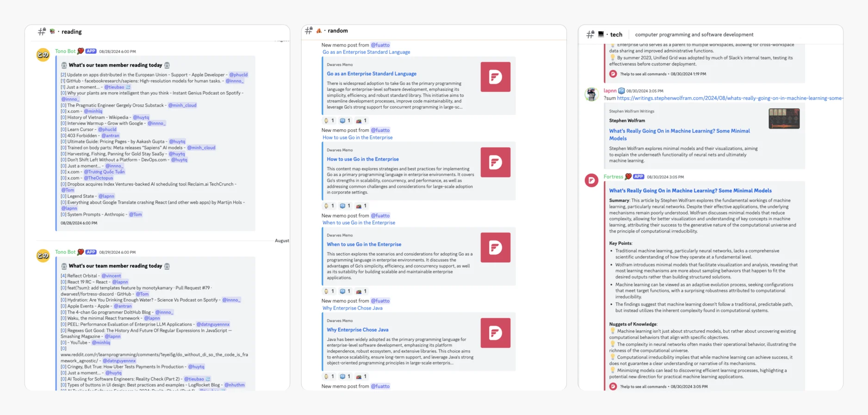Toggle first reaction under 'Why Enterprise Chose Java' embed

pos(329,377)
